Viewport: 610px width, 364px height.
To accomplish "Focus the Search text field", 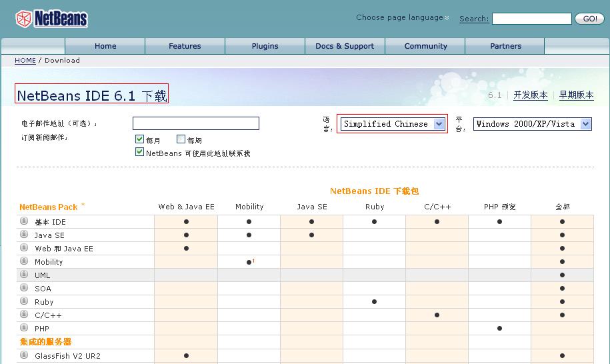I will [x=531, y=19].
